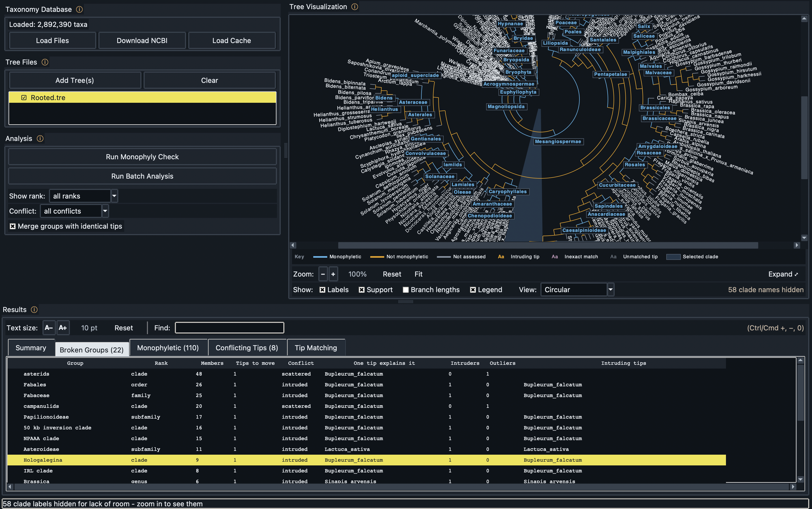This screenshot has height=509, width=812.
Task: Zoom out with the minus button
Action: pyautogui.click(x=323, y=274)
